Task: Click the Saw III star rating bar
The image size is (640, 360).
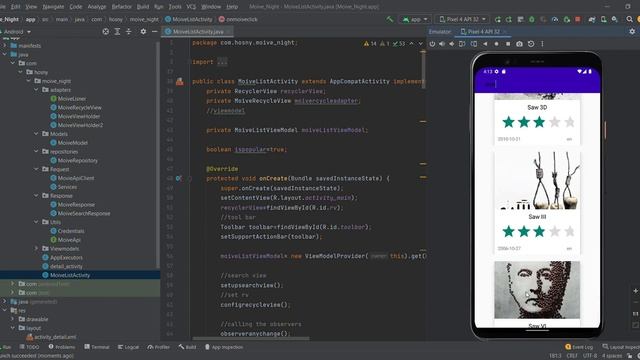Action: [x=538, y=231]
